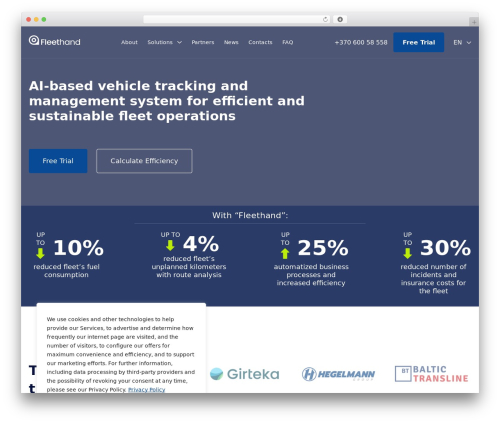This screenshot has height=423, width=500.
Task: Click the 30% statistic
Action: (x=445, y=248)
